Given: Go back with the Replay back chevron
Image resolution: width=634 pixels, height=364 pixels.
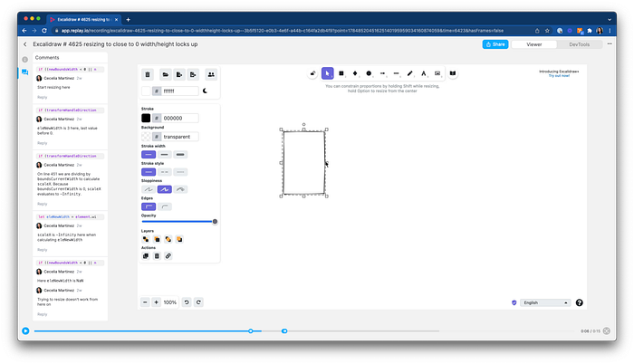Looking at the screenshot, I should pyautogui.click(x=25, y=44).
